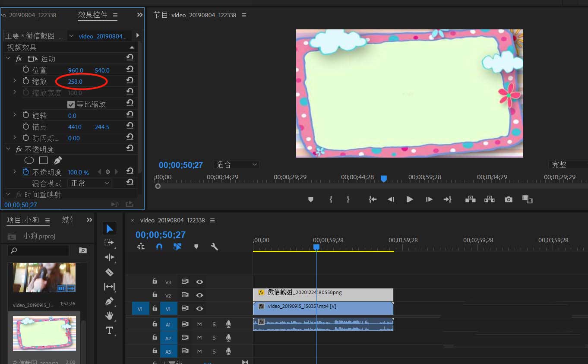
Task: Reset the Scale parameter value
Action: (130, 80)
